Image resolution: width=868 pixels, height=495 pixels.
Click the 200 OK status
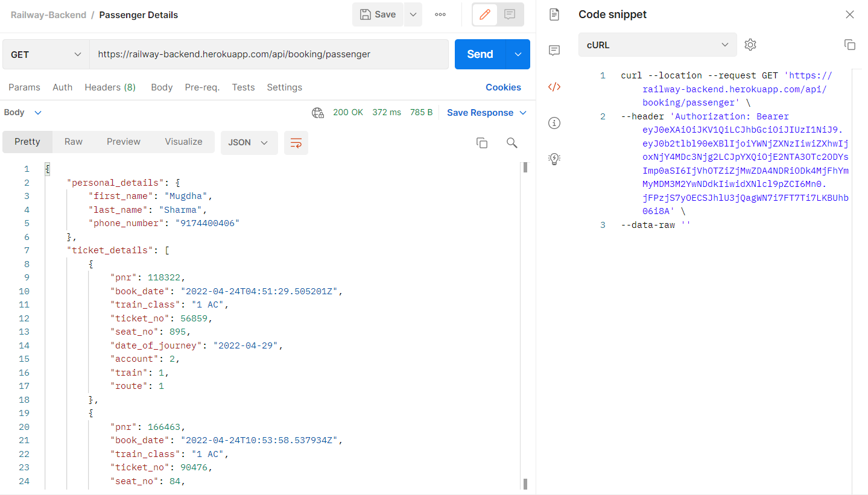348,113
